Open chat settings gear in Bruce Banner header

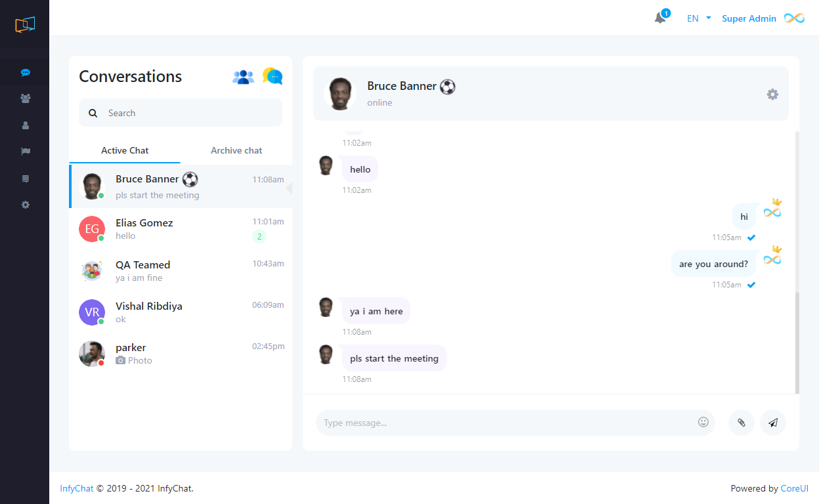[x=772, y=94]
